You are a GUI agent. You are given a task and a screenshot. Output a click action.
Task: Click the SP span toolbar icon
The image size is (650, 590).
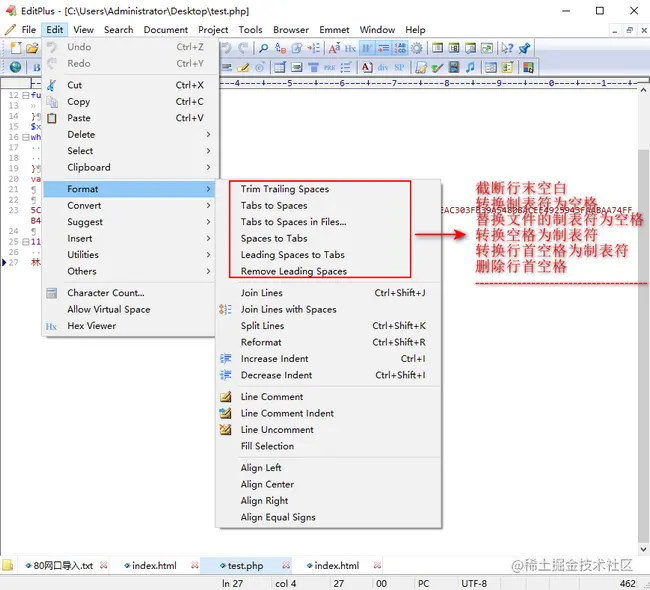pyautogui.click(x=399, y=67)
